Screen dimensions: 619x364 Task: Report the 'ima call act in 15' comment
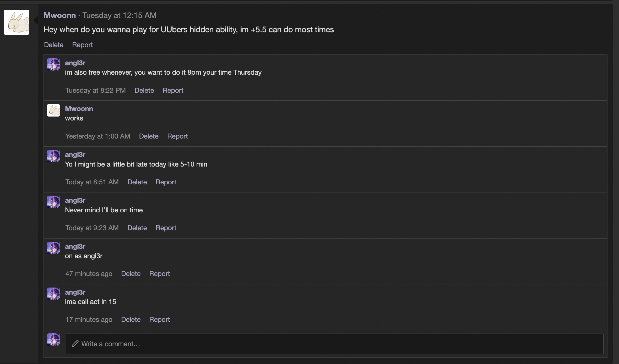point(160,319)
